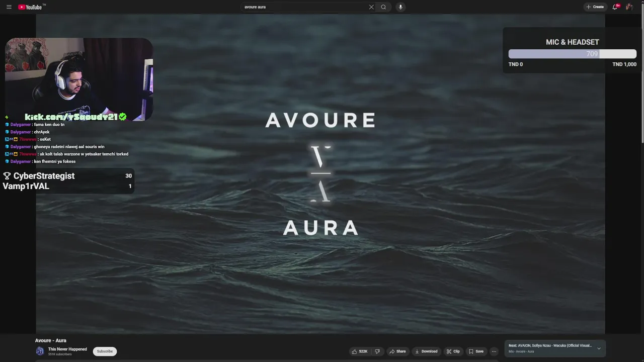Click the trophy icon beside CyberStrategist
This screenshot has height=362, width=644.
click(x=7, y=176)
